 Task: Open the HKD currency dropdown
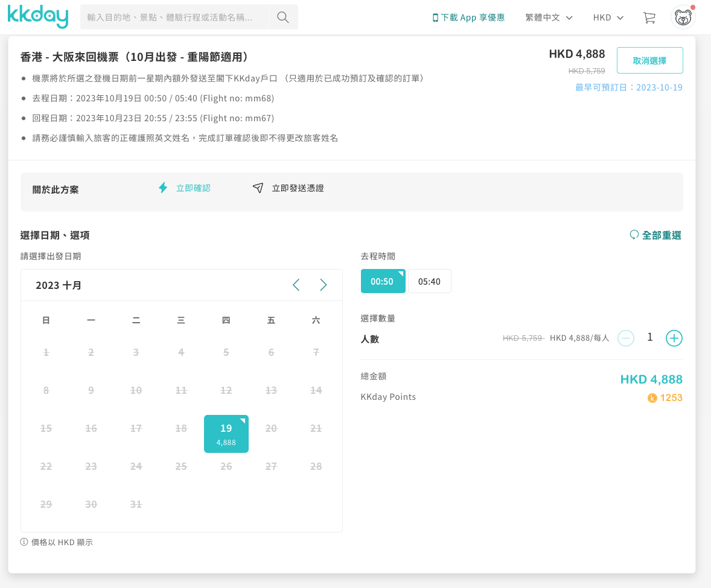608,17
